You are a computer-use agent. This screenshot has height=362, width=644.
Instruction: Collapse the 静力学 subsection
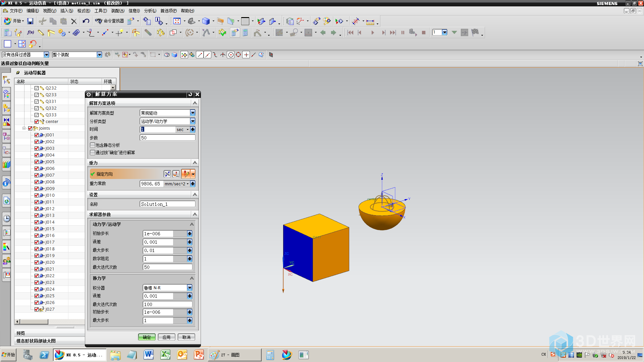coord(192,278)
